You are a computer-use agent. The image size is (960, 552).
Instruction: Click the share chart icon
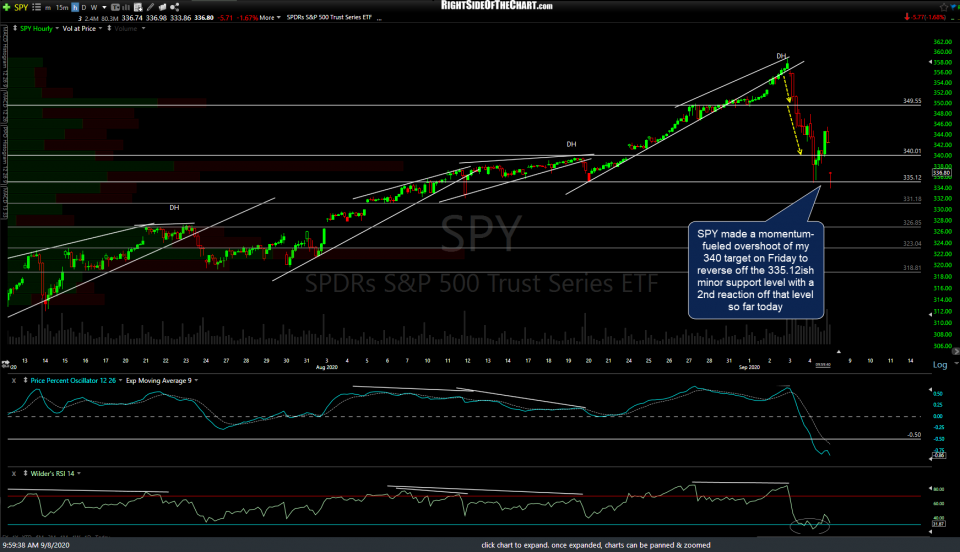tap(174, 7)
